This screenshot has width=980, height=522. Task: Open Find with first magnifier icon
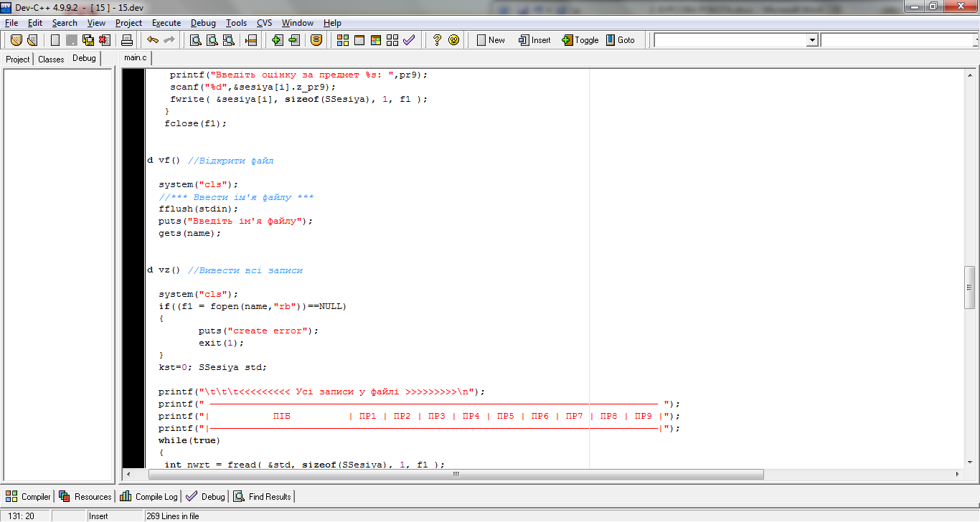click(x=195, y=40)
